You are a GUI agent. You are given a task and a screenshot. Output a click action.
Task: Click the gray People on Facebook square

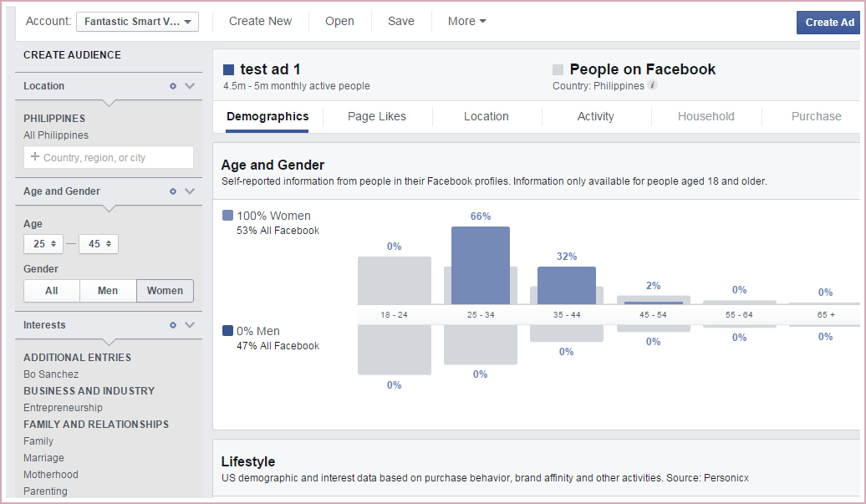pos(558,70)
